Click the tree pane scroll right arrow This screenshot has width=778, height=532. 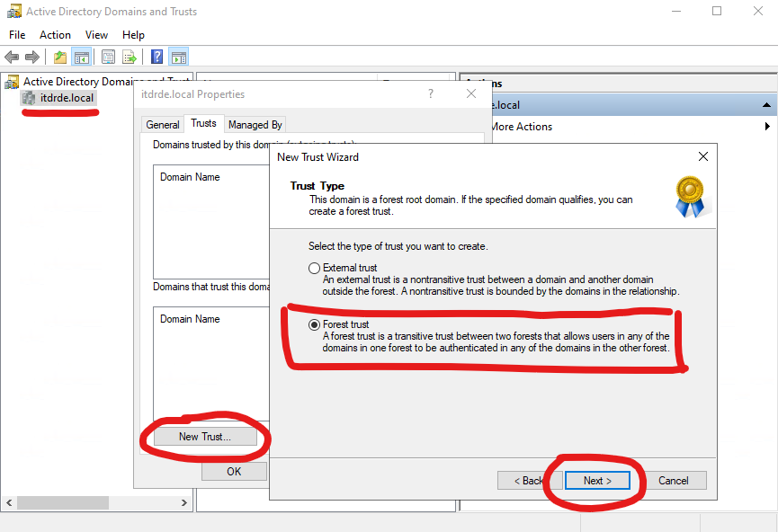click(184, 502)
